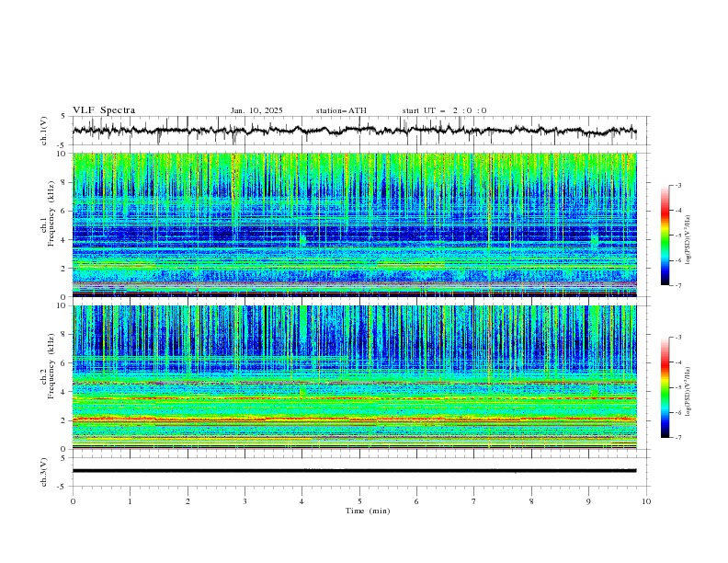728x563 pixels.
Task: Click ch.2 log(PSD) colorbar unit label
Action: coord(688,391)
